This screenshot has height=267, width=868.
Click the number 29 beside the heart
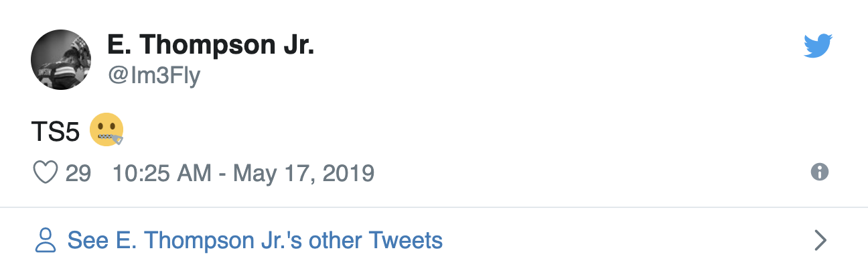pos(78,174)
